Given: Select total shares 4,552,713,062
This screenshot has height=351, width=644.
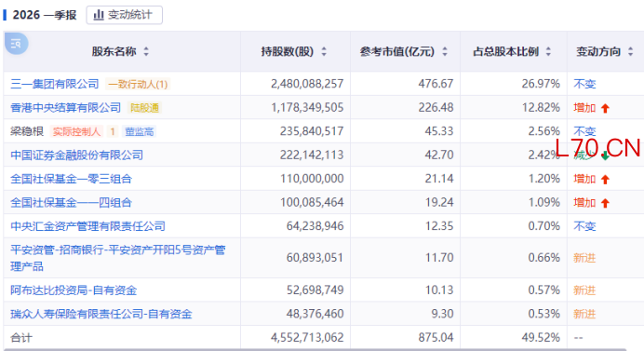Looking at the screenshot, I should click(307, 338).
